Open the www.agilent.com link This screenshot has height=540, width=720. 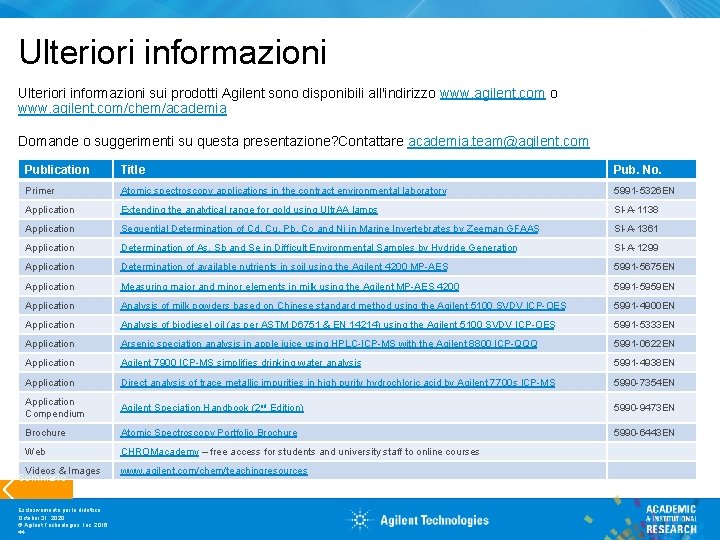pyautogui.click(x=492, y=93)
